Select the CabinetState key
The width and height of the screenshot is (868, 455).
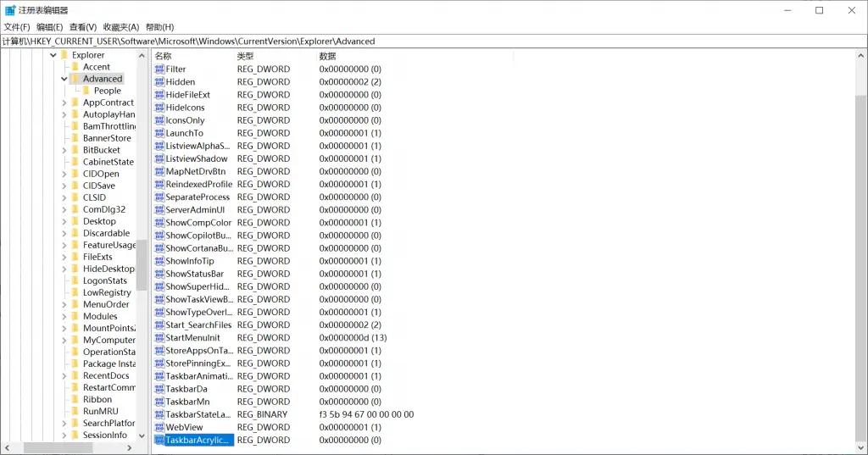(108, 162)
